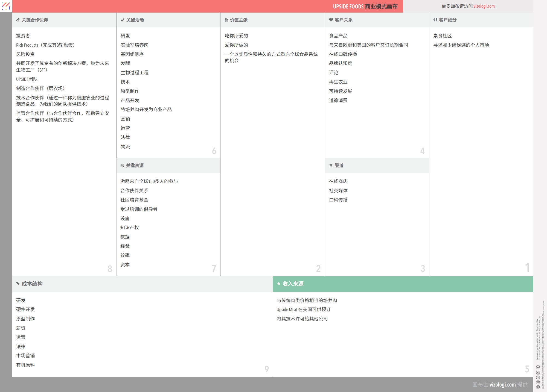
Task: Click the 素食社区 customer segment entry
Action: pos(442,36)
